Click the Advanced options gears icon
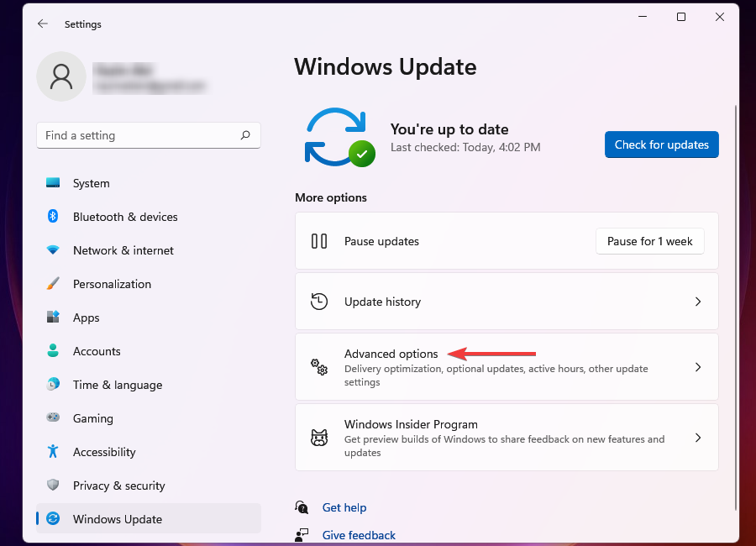 [318, 367]
